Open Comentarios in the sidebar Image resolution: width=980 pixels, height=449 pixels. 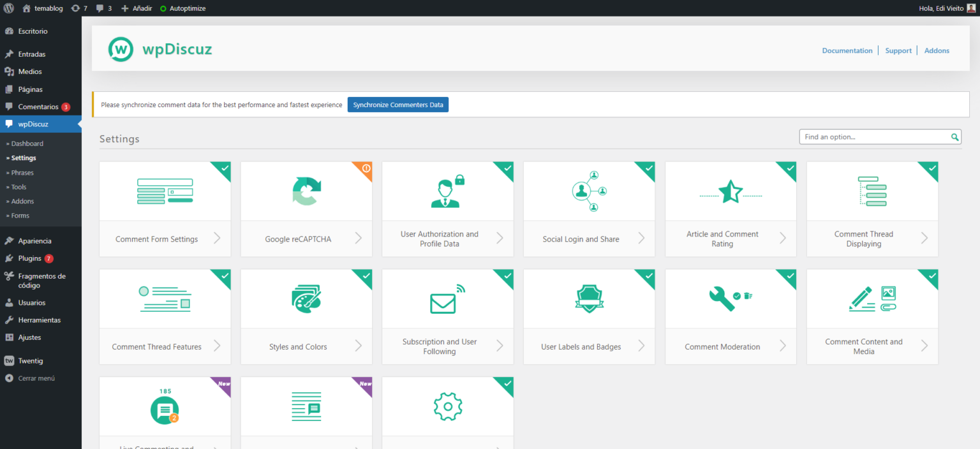click(x=41, y=107)
